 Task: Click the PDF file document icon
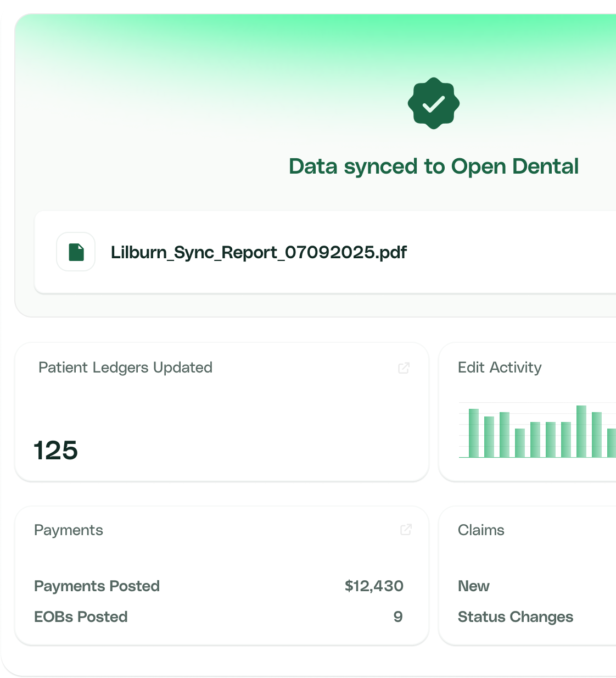pyautogui.click(x=76, y=252)
